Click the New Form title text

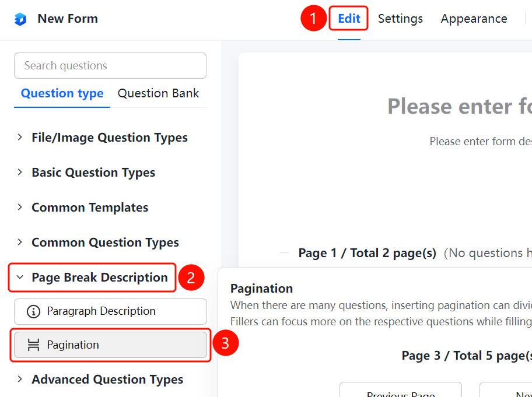(68, 19)
